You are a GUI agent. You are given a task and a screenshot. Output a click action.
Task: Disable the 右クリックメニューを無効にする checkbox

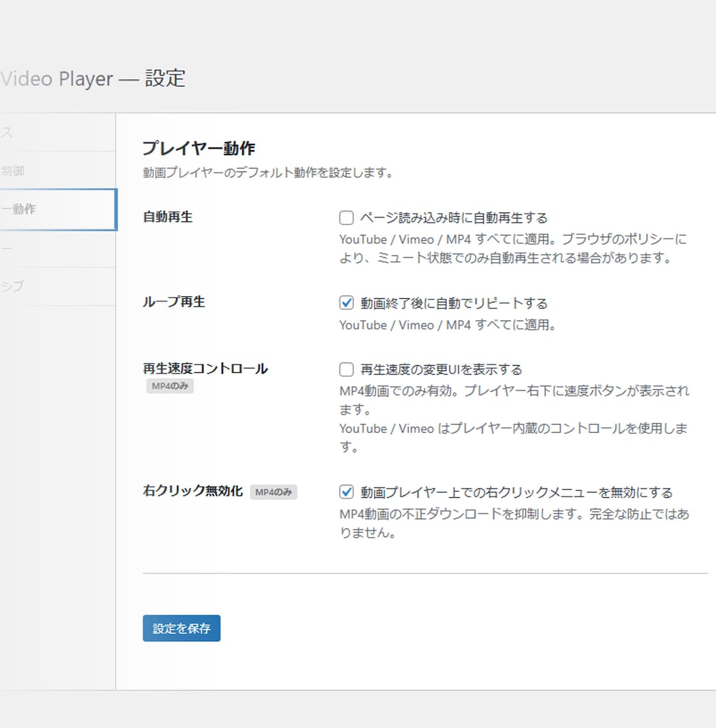coord(347,492)
